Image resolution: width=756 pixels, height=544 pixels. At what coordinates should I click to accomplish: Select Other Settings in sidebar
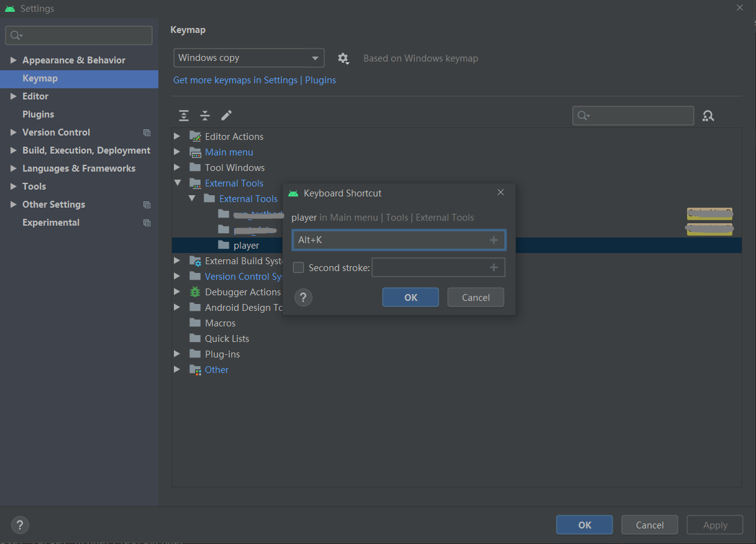coord(79,205)
